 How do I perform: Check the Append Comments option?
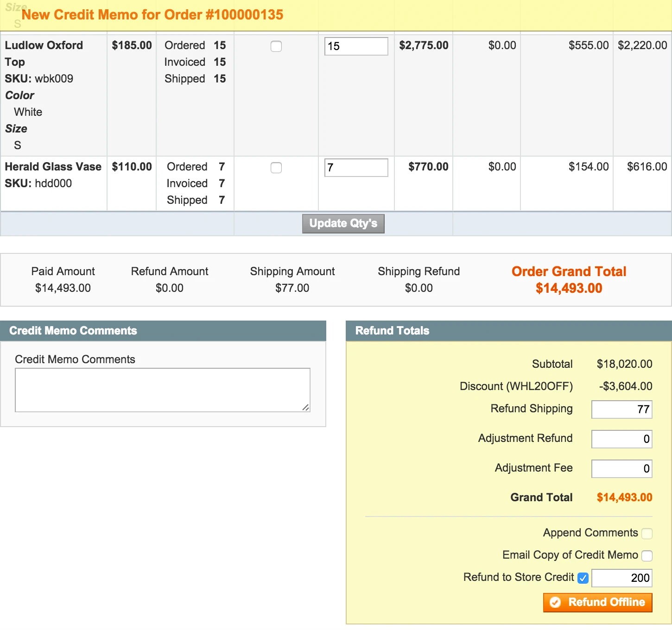(x=647, y=533)
